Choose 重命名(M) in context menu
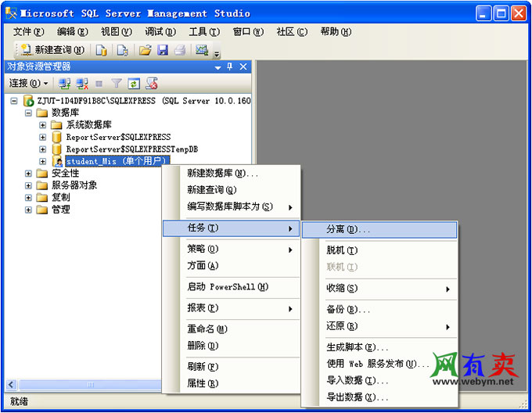 click(232, 329)
